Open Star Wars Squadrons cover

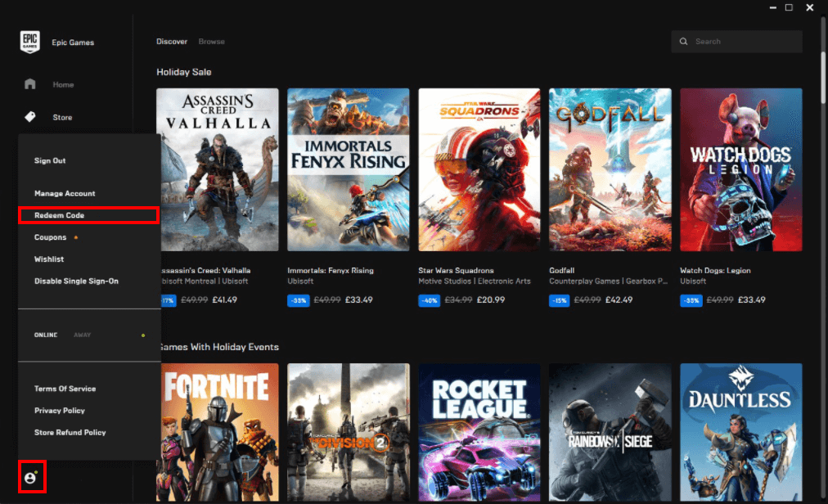point(479,169)
